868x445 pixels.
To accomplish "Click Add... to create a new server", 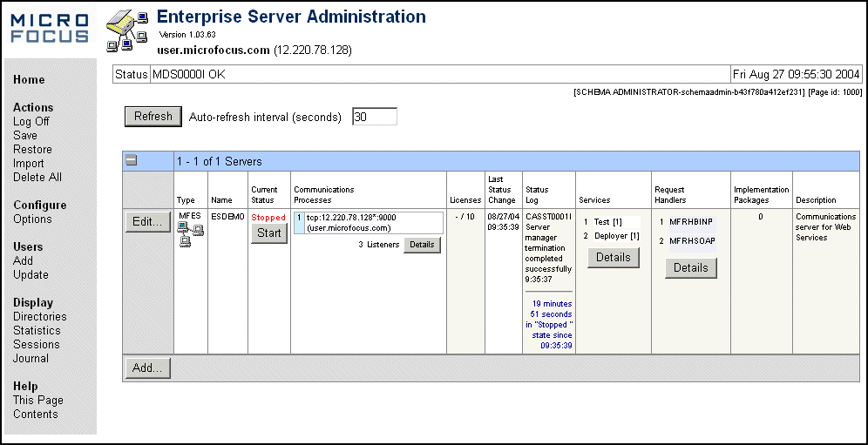I will tap(147, 368).
